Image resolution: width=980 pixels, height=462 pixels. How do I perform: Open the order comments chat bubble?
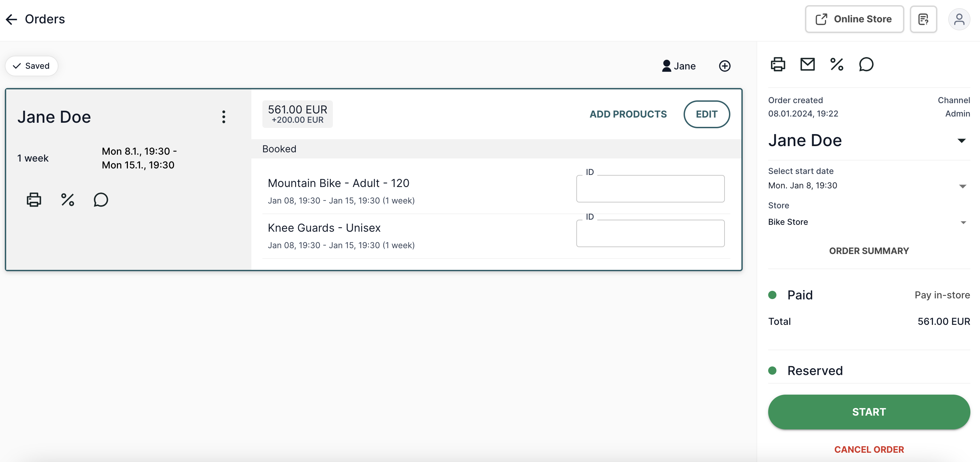[866, 64]
